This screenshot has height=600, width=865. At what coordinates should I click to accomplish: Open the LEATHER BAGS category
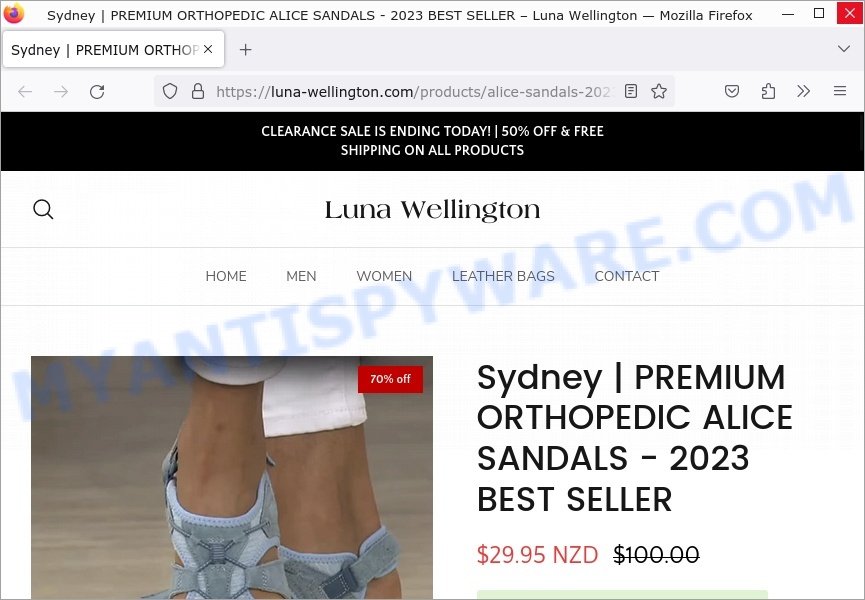pyautogui.click(x=503, y=276)
